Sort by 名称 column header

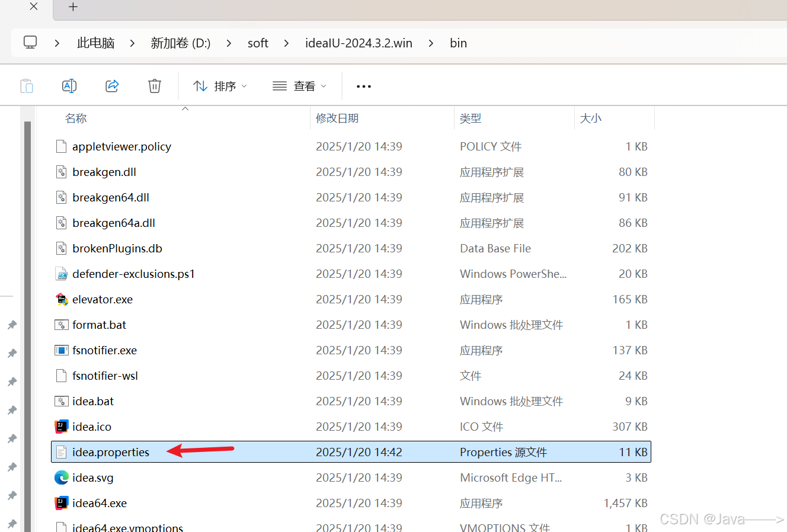(x=76, y=118)
